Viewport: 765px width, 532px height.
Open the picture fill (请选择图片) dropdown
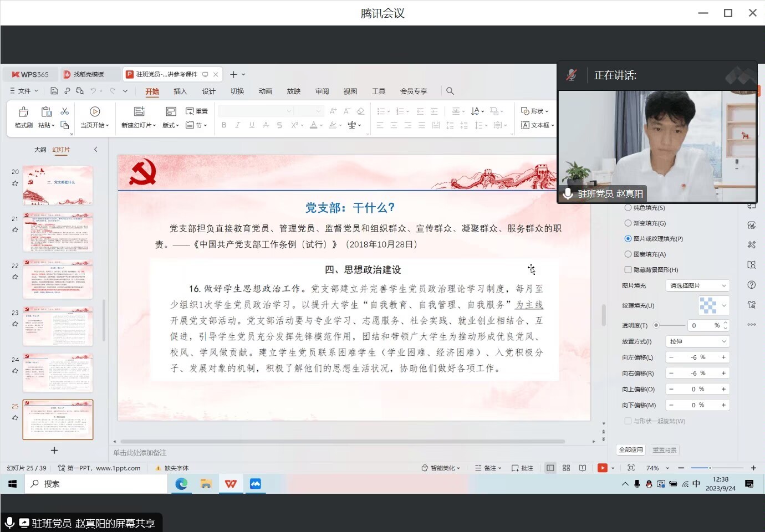(697, 285)
